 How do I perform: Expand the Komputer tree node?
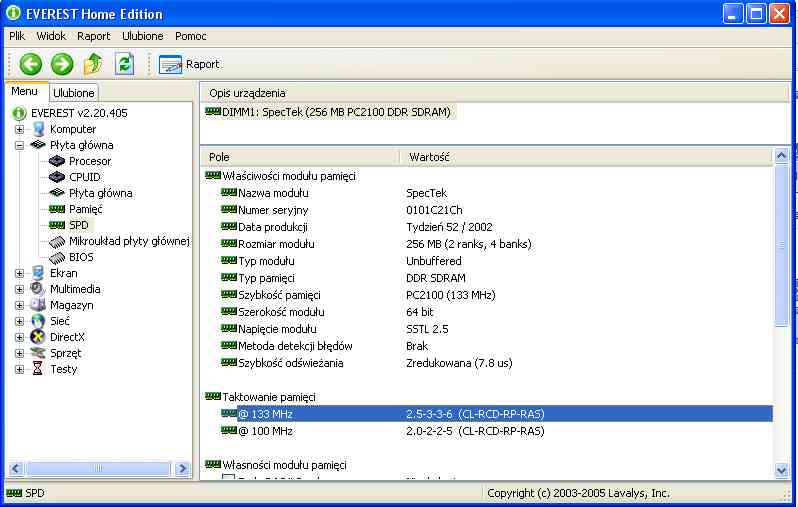point(19,129)
